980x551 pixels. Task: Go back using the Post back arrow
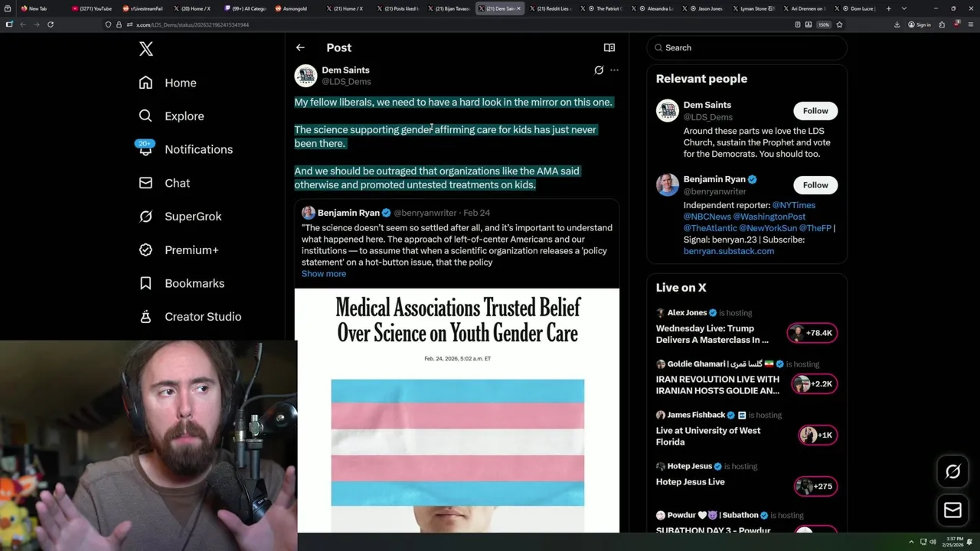coord(300,47)
